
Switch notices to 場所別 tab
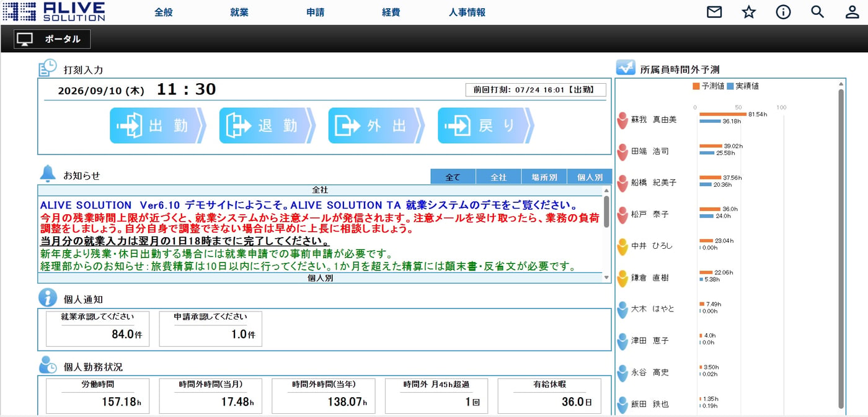544,177
